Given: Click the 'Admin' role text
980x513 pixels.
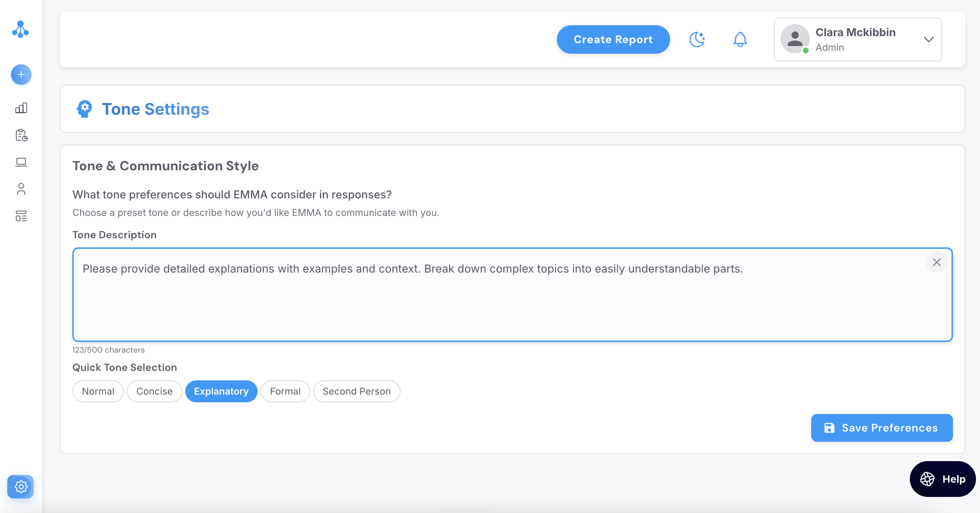Looking at the screenshot, I should tap(830, 47).
